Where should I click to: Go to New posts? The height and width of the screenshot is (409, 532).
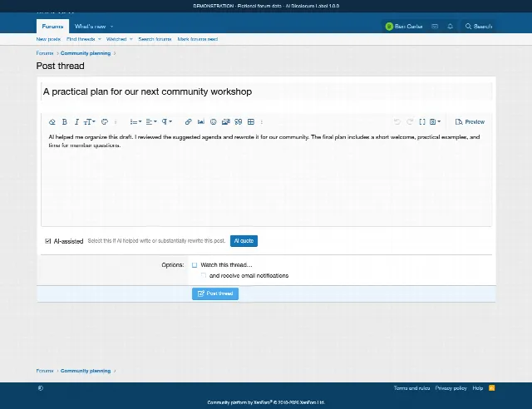(x=48, y=39)
